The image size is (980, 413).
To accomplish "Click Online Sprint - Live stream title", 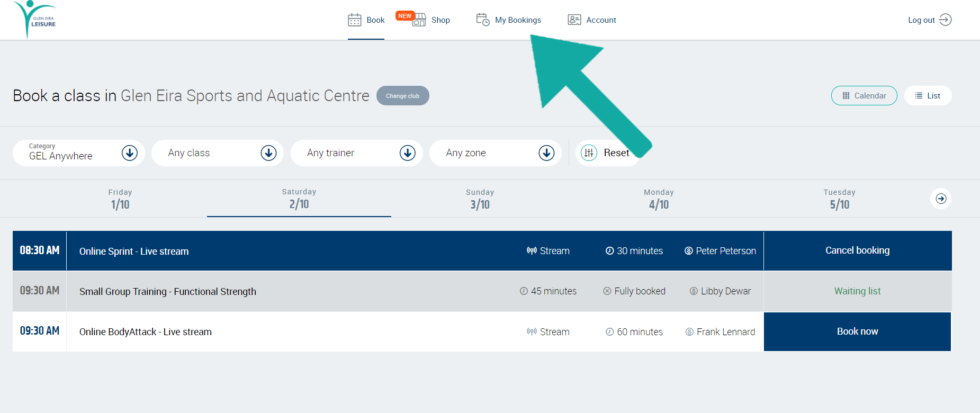I will click(134, 252).
